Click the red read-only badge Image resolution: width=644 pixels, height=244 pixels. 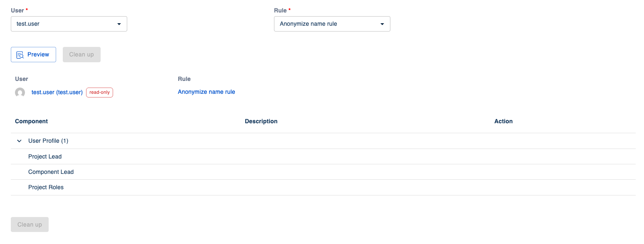click(99, 93)
